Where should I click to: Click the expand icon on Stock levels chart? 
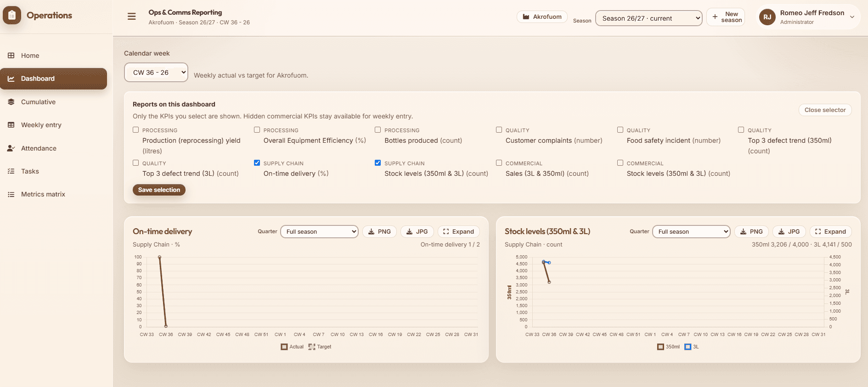[818, 232]
